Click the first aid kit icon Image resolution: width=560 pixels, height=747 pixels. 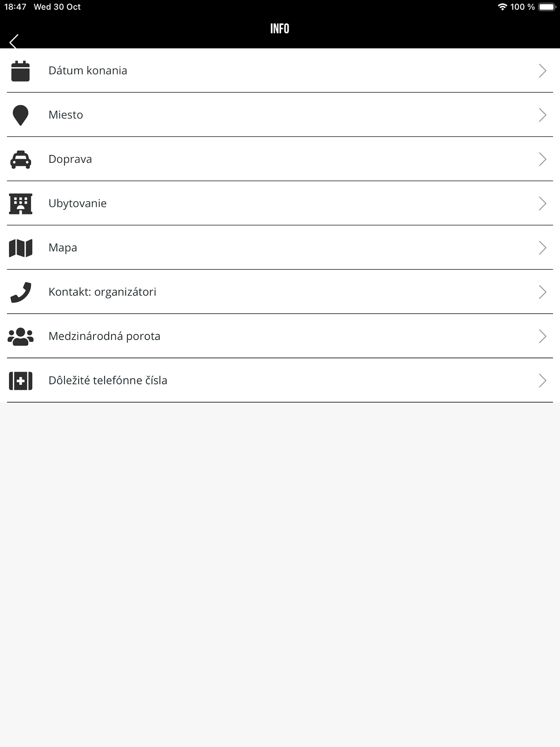pos(21,381)
